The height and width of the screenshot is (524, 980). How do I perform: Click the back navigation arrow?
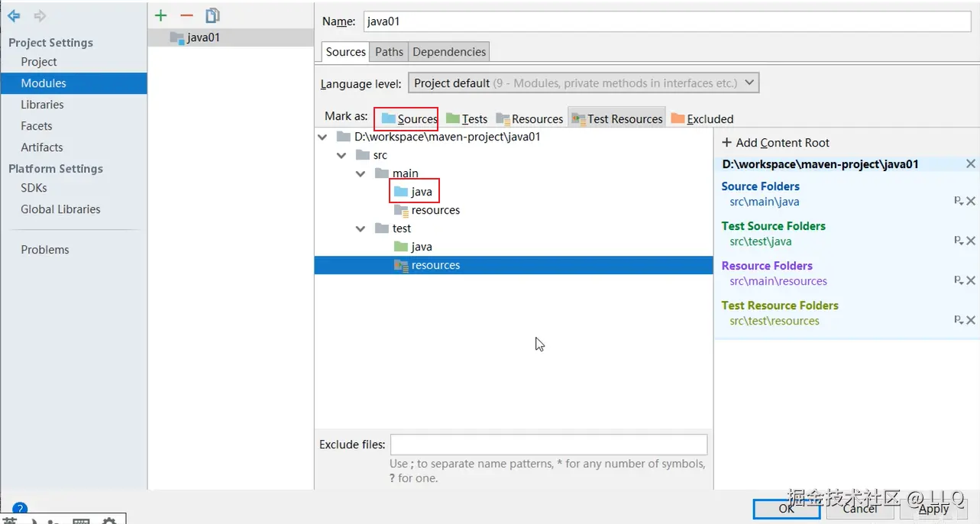[x=14, y=16]
